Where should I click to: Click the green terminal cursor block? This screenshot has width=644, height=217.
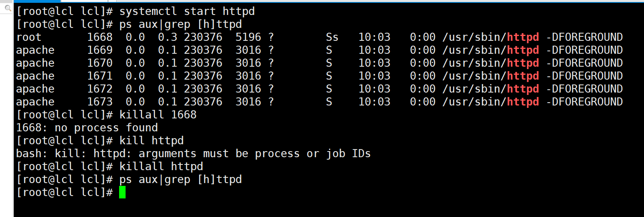[x=122, y=192]
